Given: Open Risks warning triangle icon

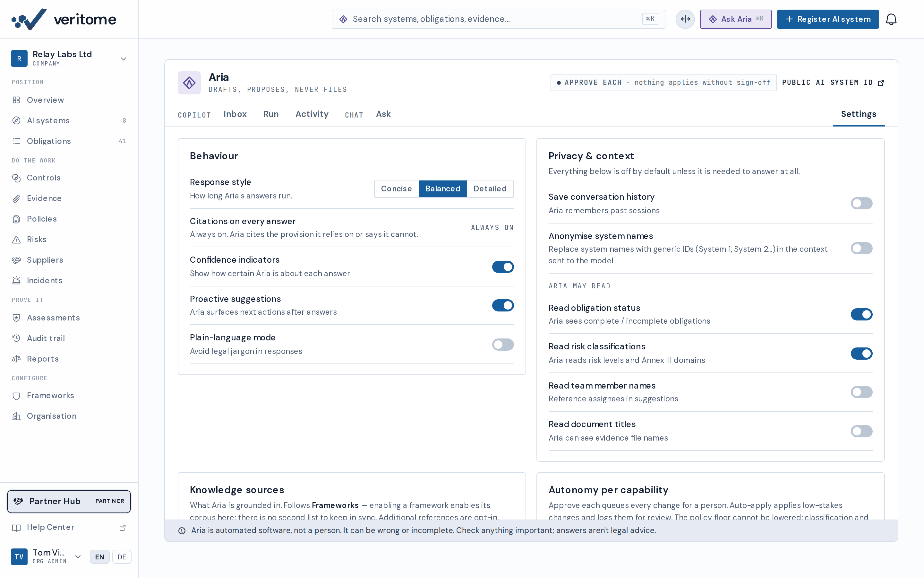Looking at the screenshot, I should (16, 240).
